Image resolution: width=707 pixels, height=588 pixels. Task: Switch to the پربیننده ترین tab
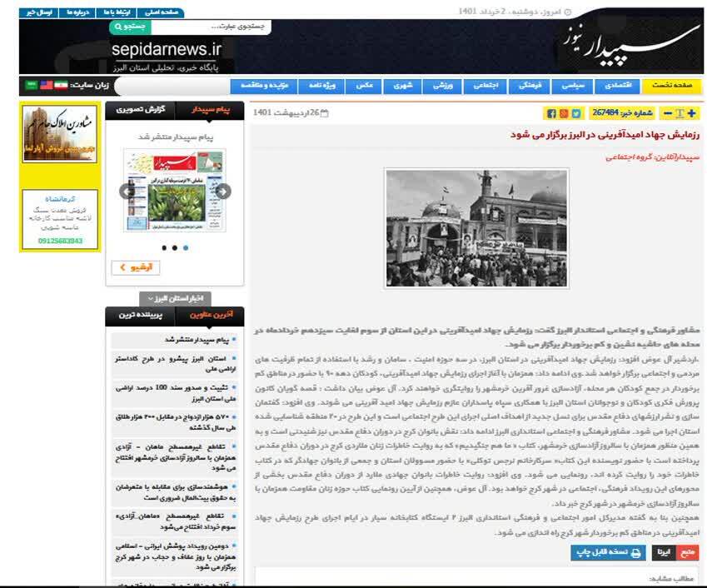tap(140, 315)
